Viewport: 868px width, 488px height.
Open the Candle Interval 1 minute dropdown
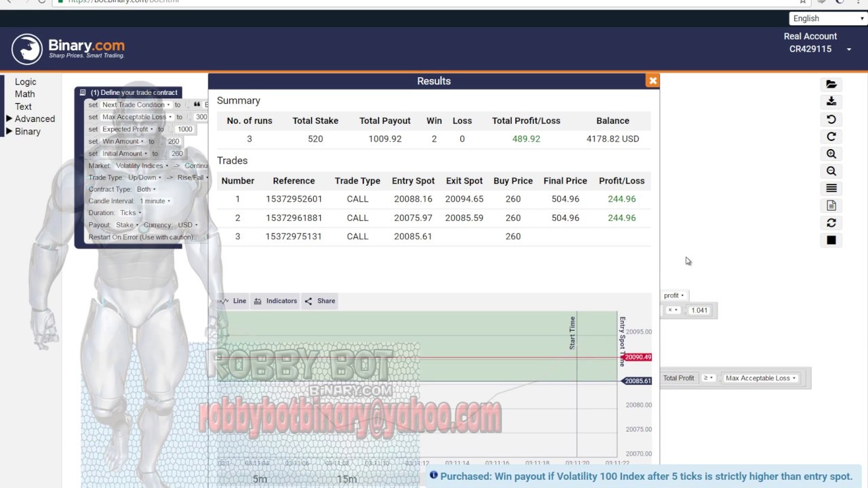point(155,201)
